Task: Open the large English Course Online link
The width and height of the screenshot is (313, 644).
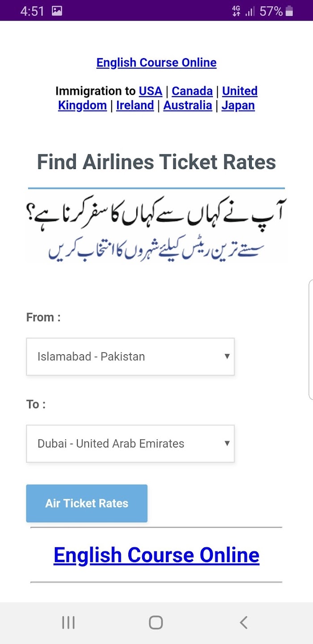Action: point(156,555)
